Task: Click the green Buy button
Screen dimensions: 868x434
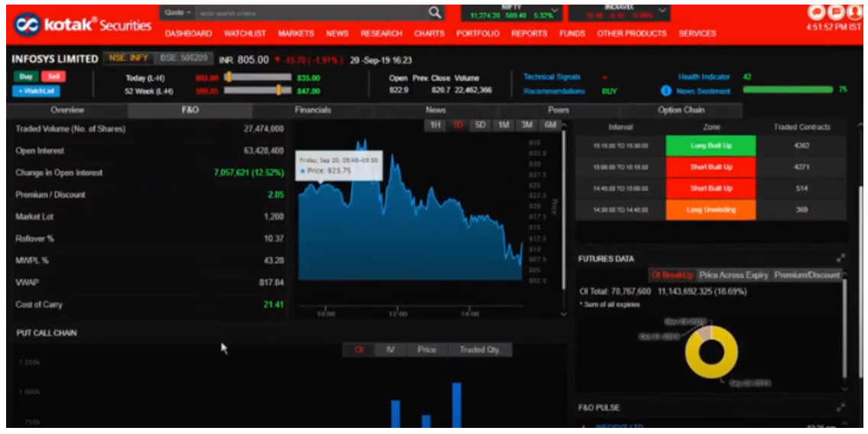Action: (25, 76)
